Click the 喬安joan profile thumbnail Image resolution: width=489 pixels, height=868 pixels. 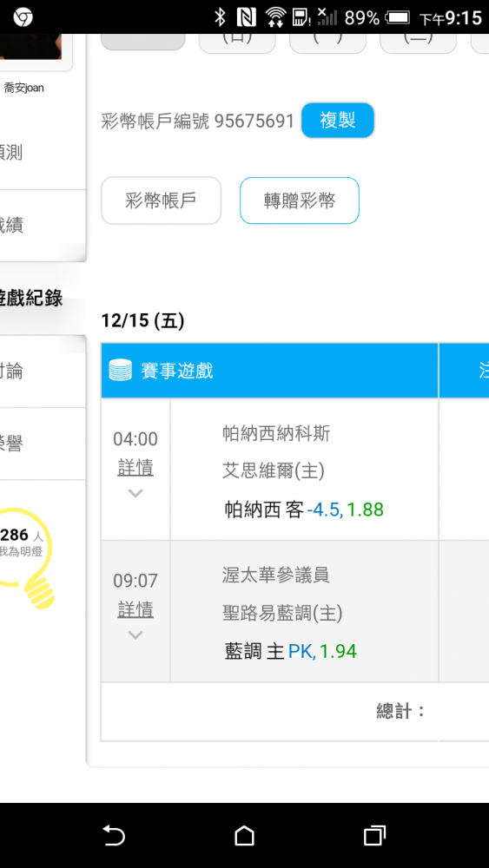(30, 47)
